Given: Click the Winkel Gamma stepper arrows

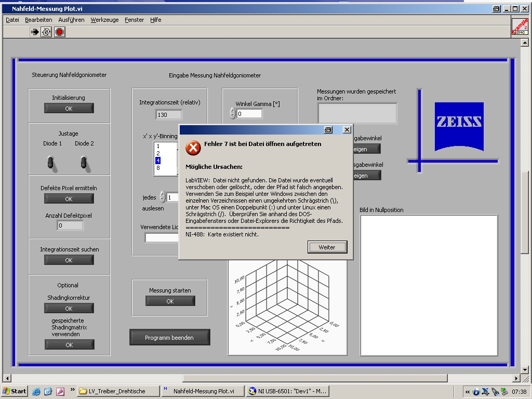Looking at the screenshot, I should tap(233, 113).
